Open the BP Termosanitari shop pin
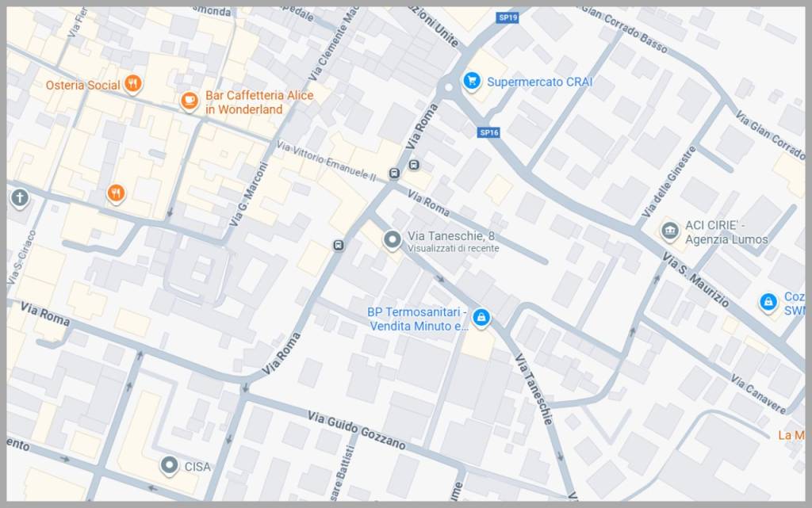 [x=481, y=317]
